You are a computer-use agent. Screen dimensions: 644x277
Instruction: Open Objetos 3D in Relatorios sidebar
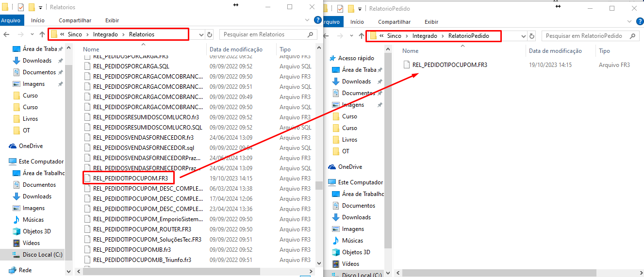36,231
